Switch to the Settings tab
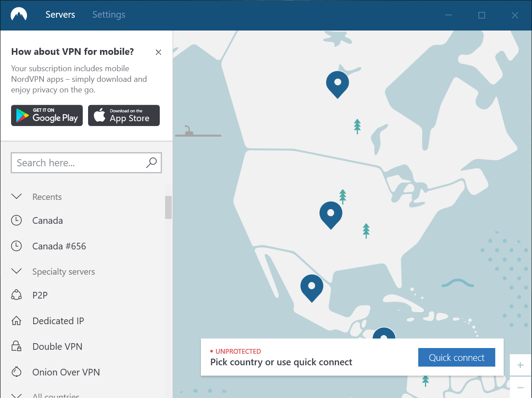 [x=108, y=14]
